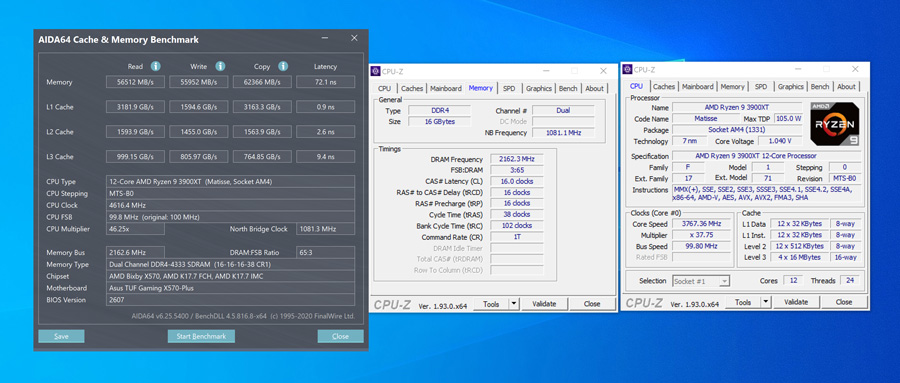Click Tools button in CPU-Z CPU window

coord(743,302)
